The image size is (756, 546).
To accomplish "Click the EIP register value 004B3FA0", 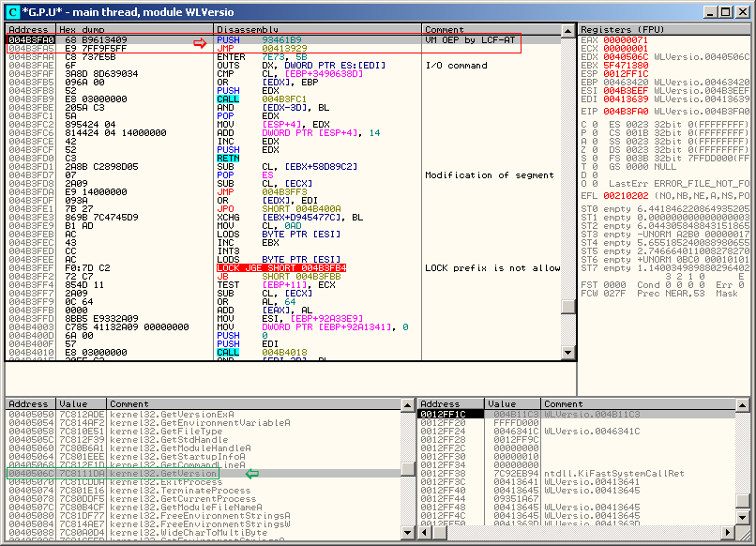I will 626,112.
